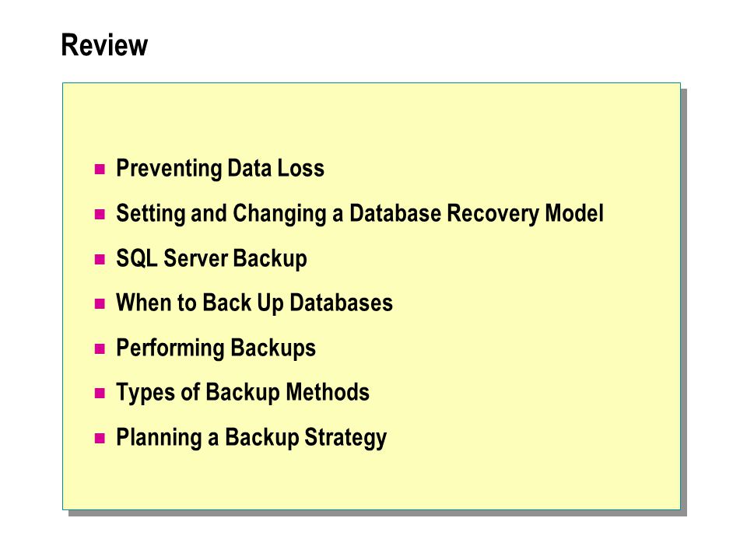This screenshot has height=560, width=747.
Task: Click the word Methods in sixth bullet
Action: point(328,392)
